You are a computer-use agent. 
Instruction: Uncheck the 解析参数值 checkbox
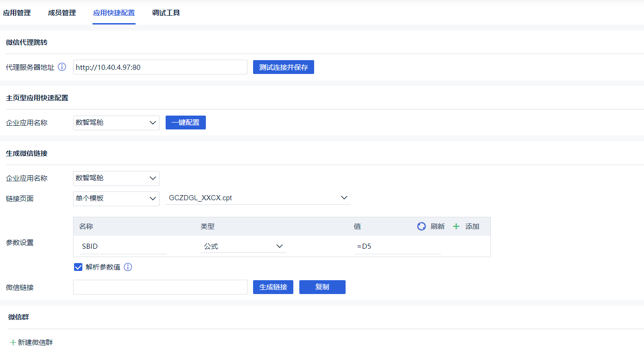pos(78,267)
